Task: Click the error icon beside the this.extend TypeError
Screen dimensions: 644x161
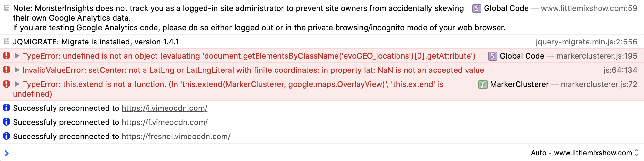Action: [x=6, y=84]
